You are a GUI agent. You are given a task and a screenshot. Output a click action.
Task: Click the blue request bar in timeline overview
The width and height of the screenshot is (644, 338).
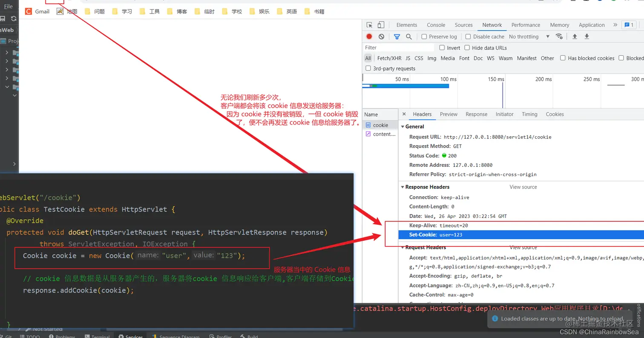coord(405,86)
